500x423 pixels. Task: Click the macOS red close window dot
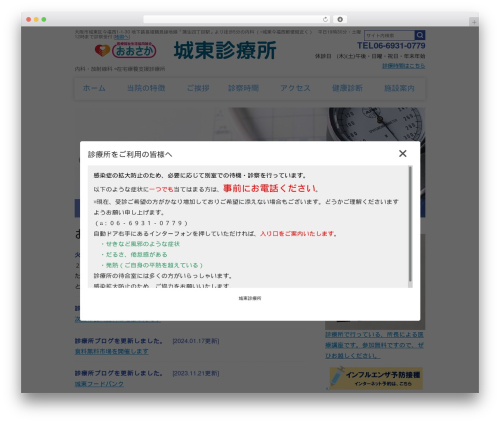coord(29,19)
